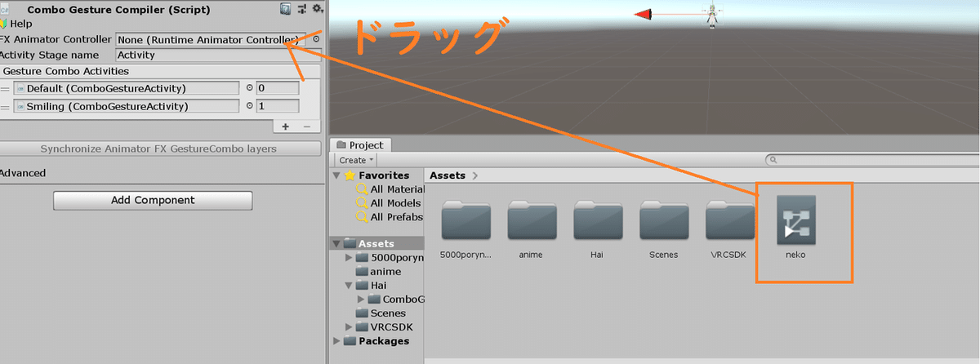Open component help reference book icon
This screenshot has height=364, width=980.
pyautogui.click(x=285, y=10)
